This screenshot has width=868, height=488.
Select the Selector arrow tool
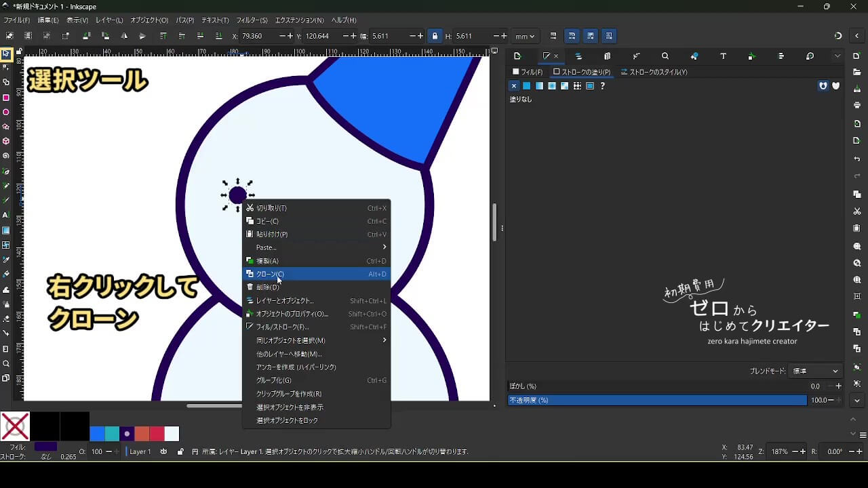[x=6, y=54]
